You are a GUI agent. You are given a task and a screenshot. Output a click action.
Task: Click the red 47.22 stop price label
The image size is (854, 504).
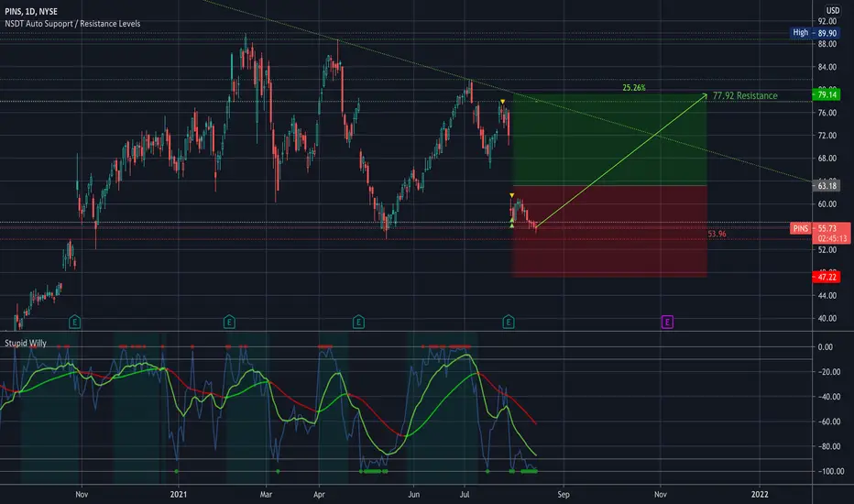tap(827, 277)
